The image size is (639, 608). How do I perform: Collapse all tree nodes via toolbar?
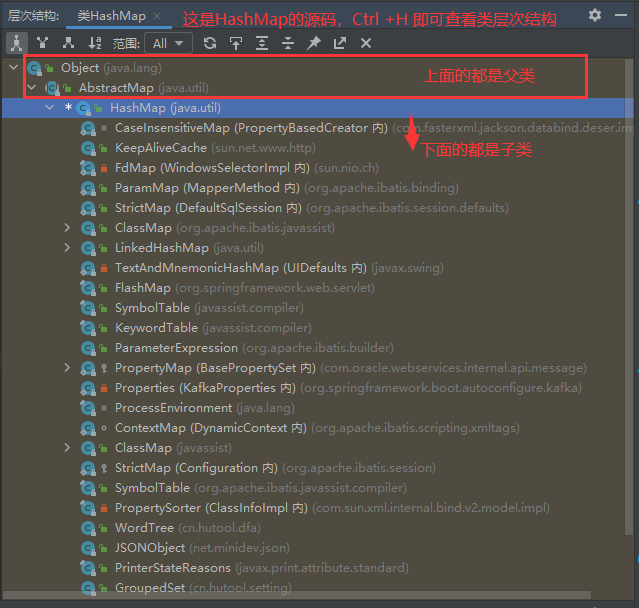coord(288,43)
